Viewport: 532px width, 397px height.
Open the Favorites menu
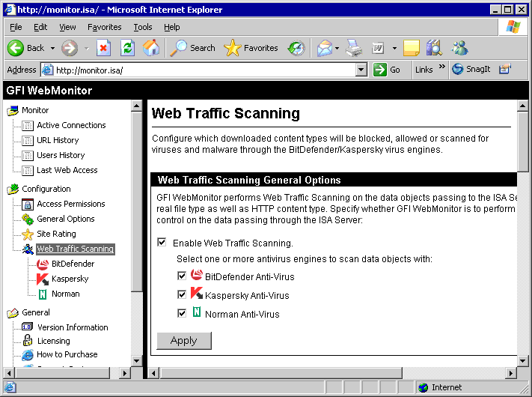[105, 27]
